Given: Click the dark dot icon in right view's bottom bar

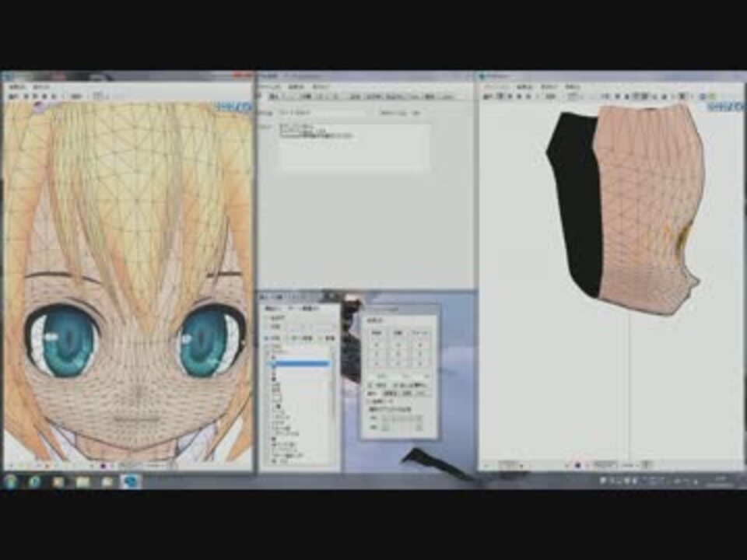Looking at the screenshot, I should pyautogui.click(x=577, y=465).
